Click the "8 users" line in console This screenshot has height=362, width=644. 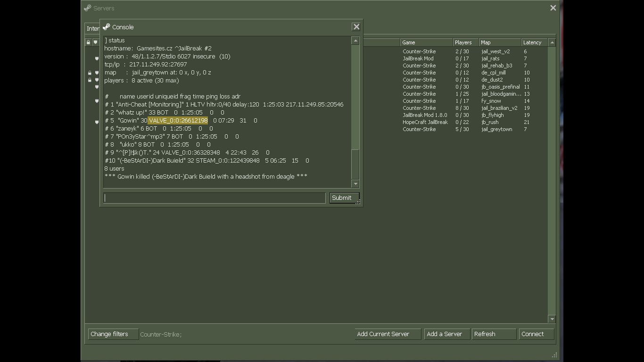(x=115, y=169)
